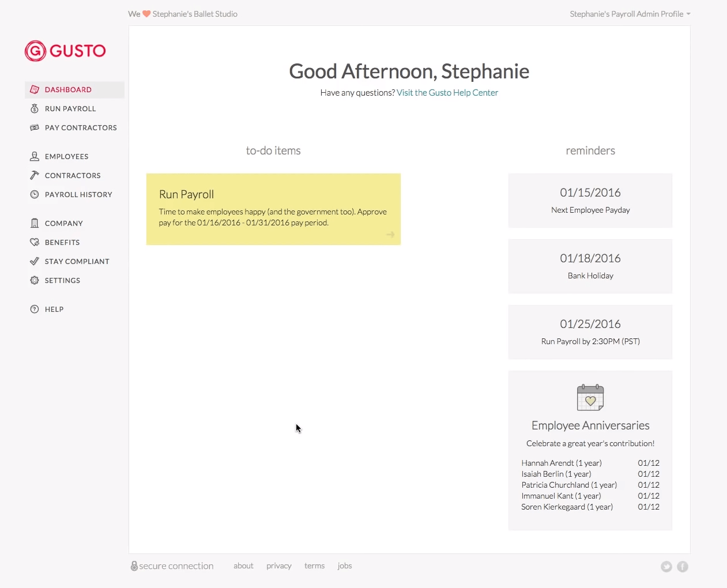Click the Settings gear icon

point(35,280)
